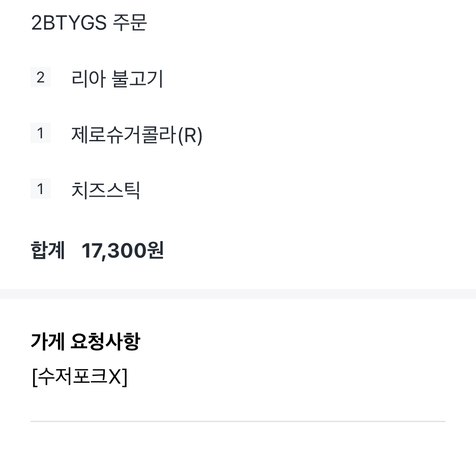Click the 합계 total label
This screenshot has height=450, width=476.
47,250
